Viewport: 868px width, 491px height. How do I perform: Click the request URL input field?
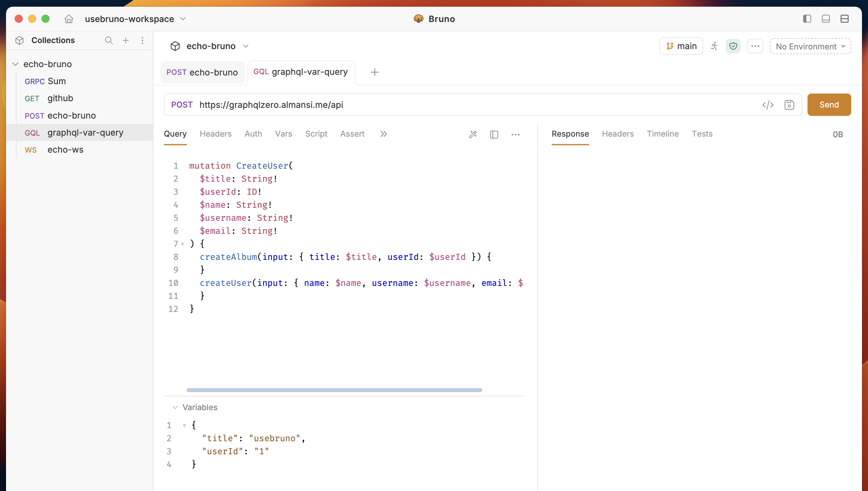tap(476, 105)
